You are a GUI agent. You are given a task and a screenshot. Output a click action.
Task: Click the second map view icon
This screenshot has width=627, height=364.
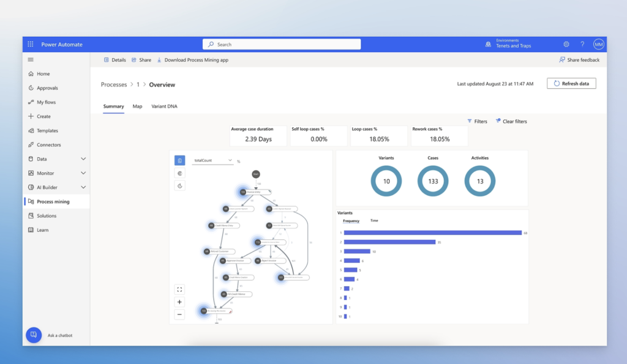click(179, 173)
